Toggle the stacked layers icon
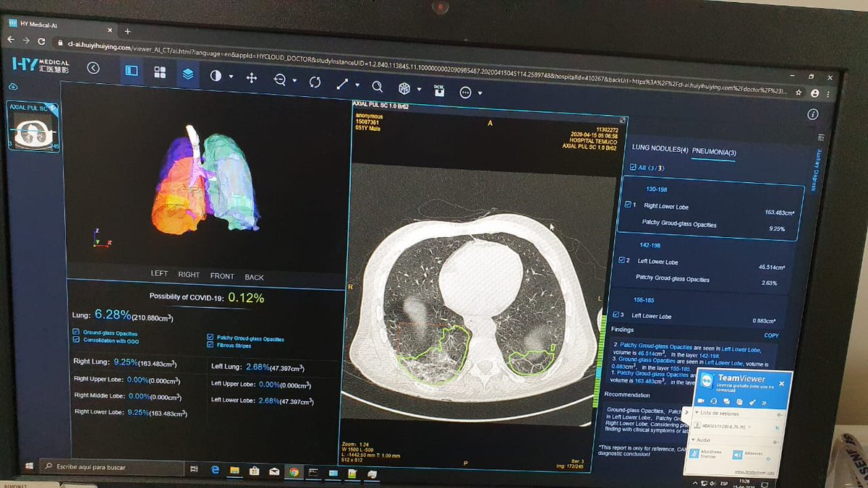The width and height of the screenshot is (868, 488). pos(188,74)
